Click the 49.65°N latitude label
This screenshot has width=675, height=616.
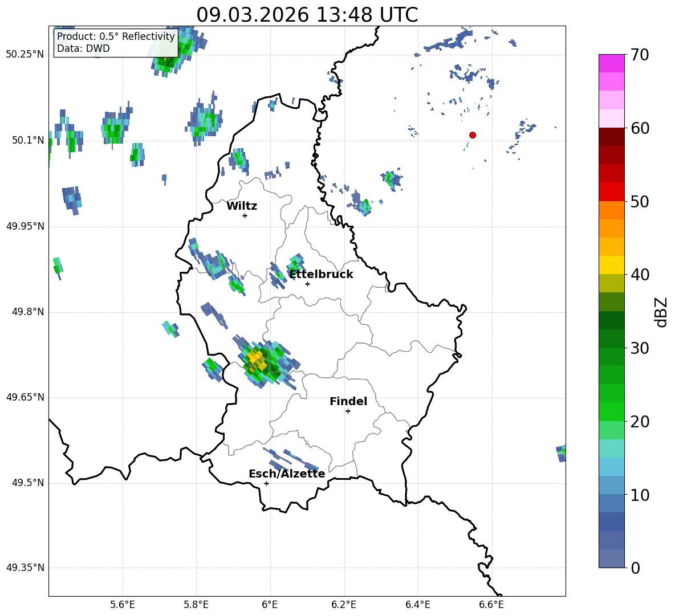point(26,397)
